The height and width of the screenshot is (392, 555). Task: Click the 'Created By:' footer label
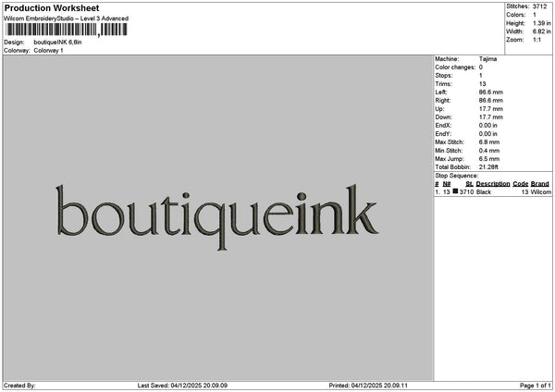(19, 386)
